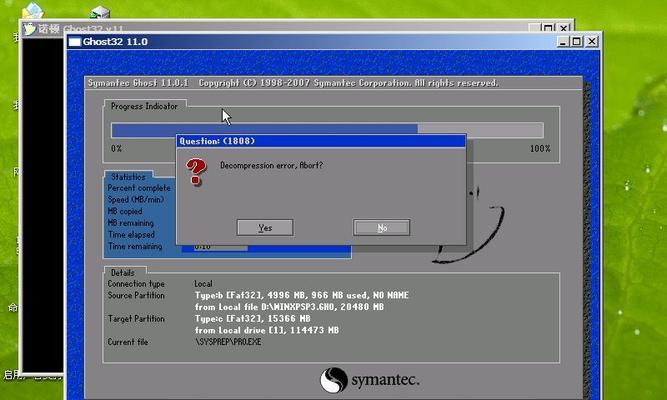This screenshot has height=400, width=667.
Task: Close the Ghost32 11.0 window
Action: 591,42
